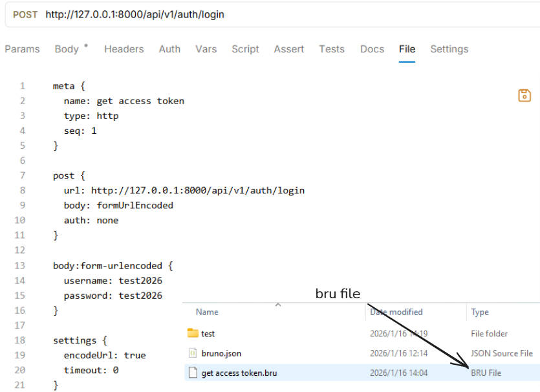Click the request URL input field

[x=135, y=14]
